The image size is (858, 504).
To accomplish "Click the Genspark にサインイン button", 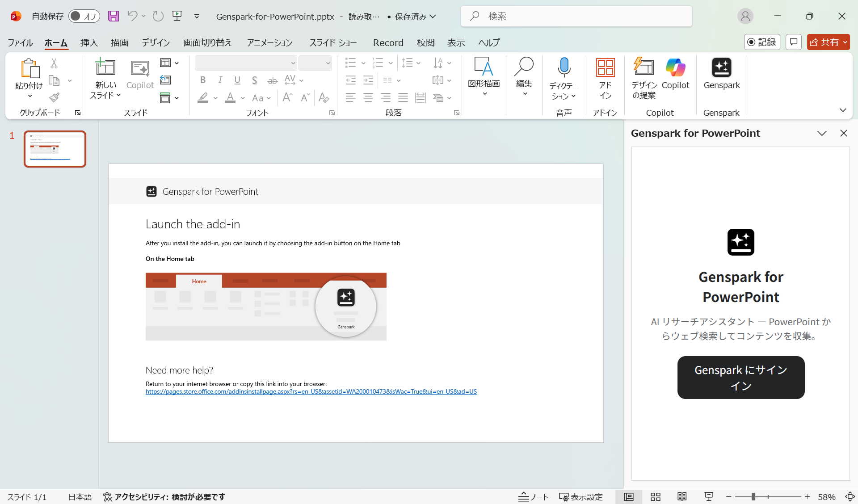I will [740, 377].
